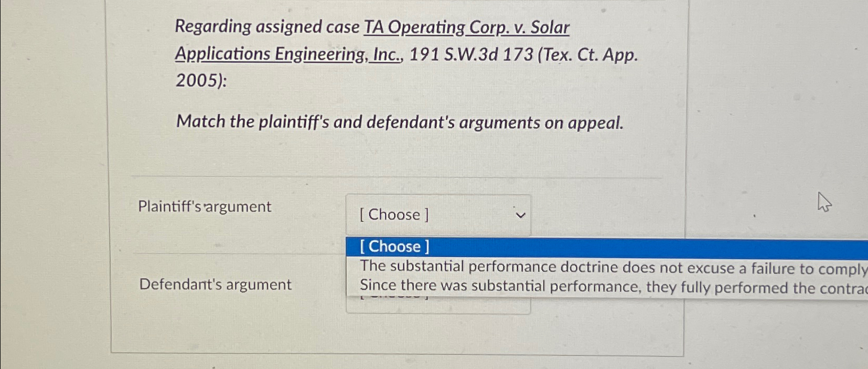Choose the fully performed contract answer for Defendant
868x369 pixels.
pos(524,287)
